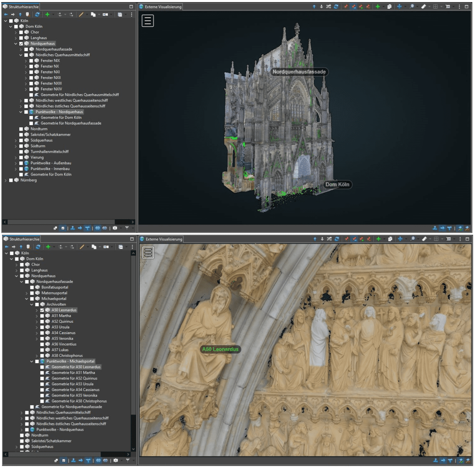Click mouse icon in upper Strukturhierarchie toolbar
The height and width of the screenshot is (467, 476).
28,15
